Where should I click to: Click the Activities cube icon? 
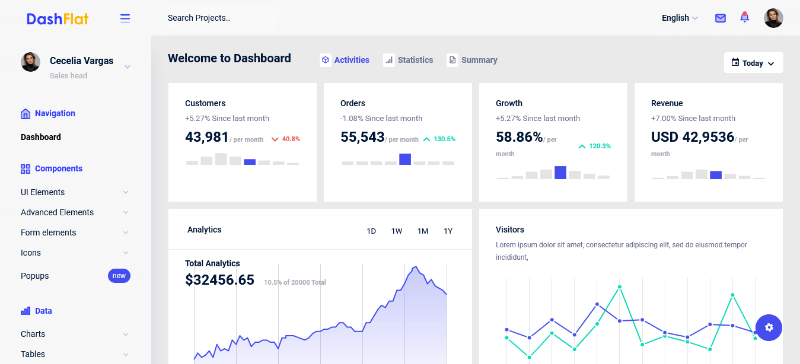tap(326, 60)
